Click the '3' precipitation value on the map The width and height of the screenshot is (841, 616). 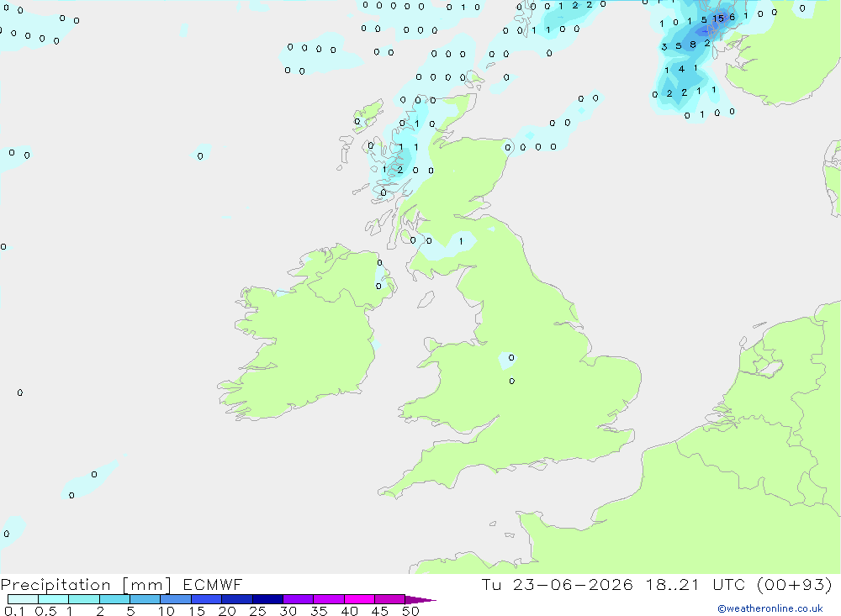point(664,47)
